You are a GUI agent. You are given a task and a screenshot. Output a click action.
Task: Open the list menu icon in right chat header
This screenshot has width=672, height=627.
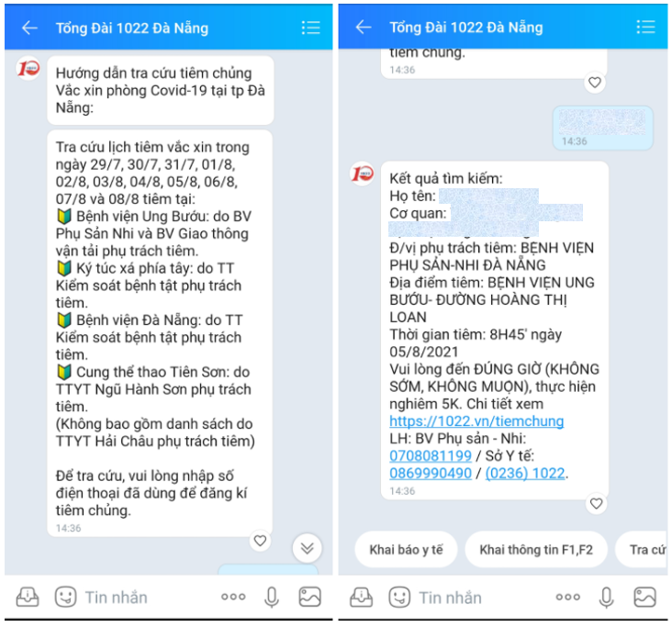(646, 27)
